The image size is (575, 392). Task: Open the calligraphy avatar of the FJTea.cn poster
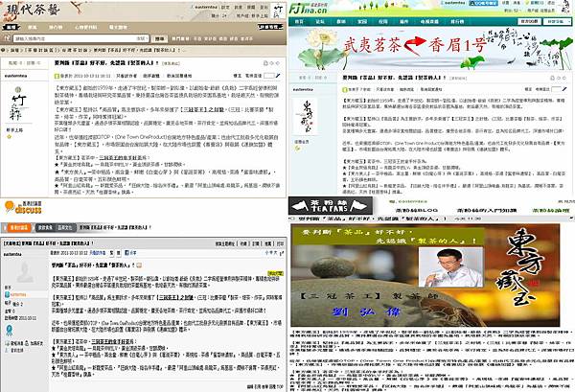tap(305, 116)
